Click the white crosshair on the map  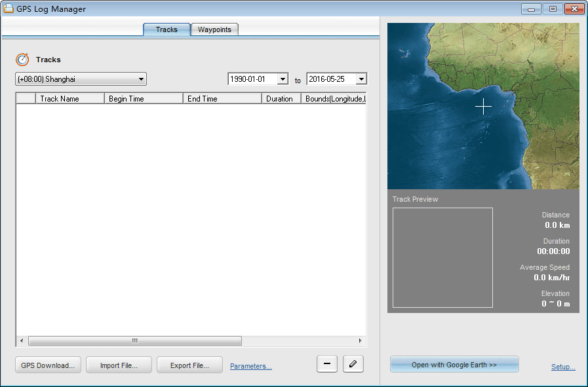click(483, 107)
